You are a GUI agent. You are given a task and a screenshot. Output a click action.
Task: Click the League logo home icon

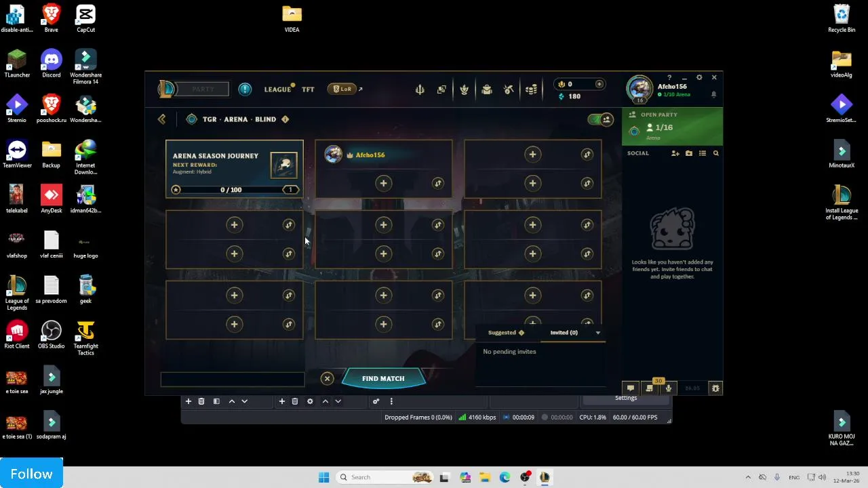[166, 89]
